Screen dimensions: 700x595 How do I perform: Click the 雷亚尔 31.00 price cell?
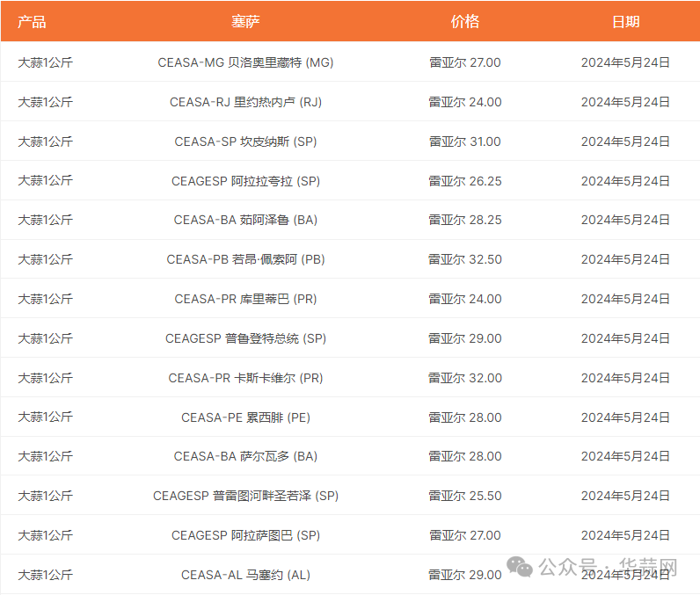(464, 141)
